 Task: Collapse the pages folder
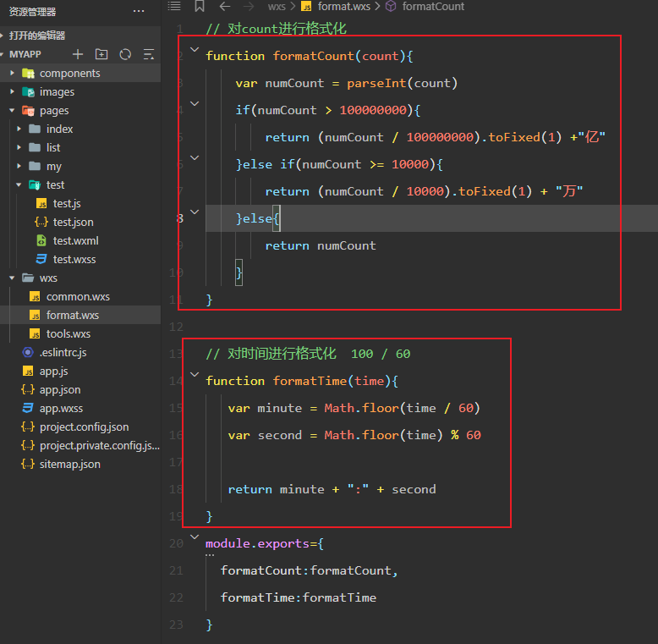[12, 110]
